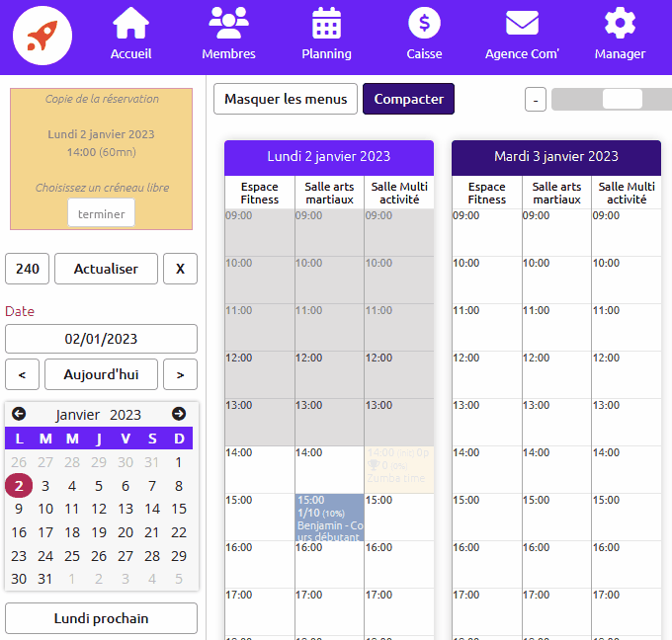The height and width of the screenshot is (640, 672).
Task: Open the Caisse dollar icon
Action: [424, 23]
